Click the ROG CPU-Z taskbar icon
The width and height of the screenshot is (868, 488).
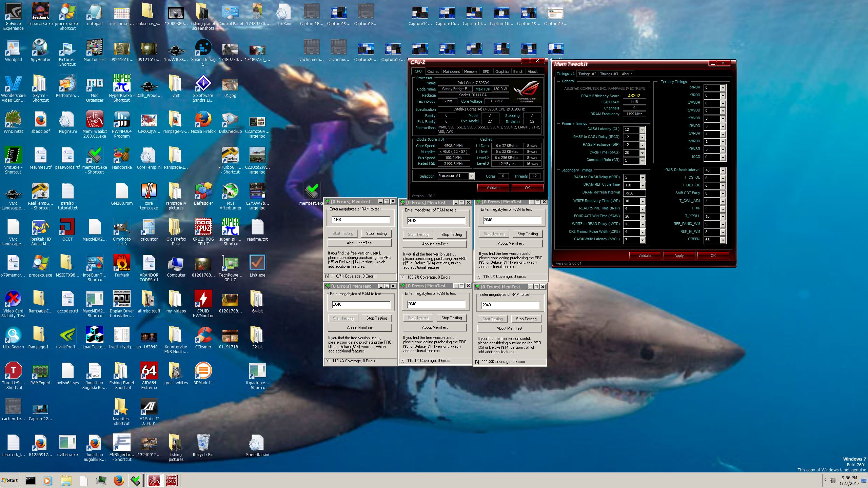(172, 481)
